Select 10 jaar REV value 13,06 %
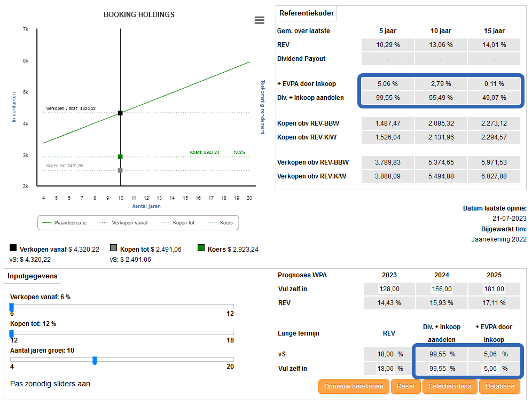532x405 pixels. 441,45
